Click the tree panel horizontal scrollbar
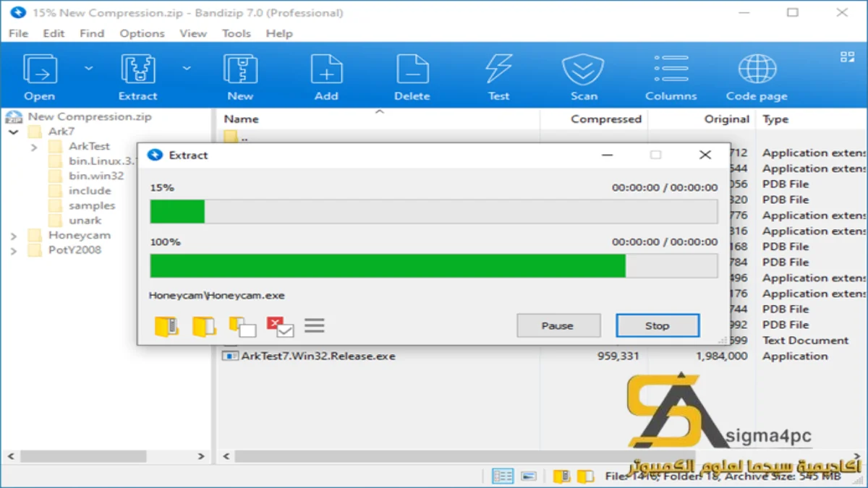Screen dimensions: 868x488 [x=83, y=457]
